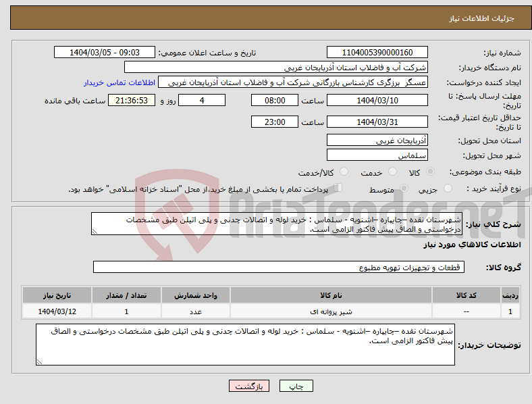Click the کد کالا column header
The image size is (532, 404).
tap(467, 295)
